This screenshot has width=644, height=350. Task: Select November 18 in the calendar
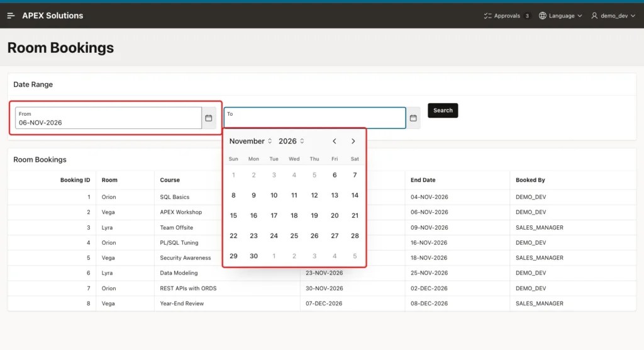point(294,215)
